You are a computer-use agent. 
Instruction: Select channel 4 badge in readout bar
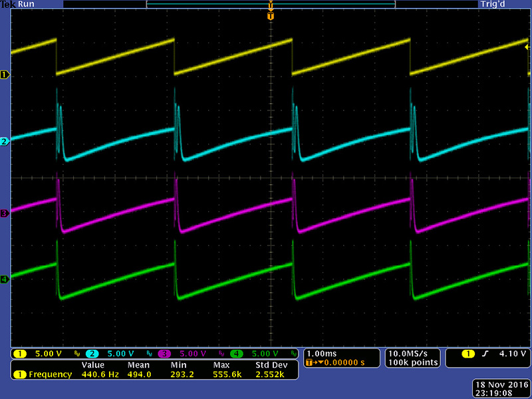coord(237,354)
